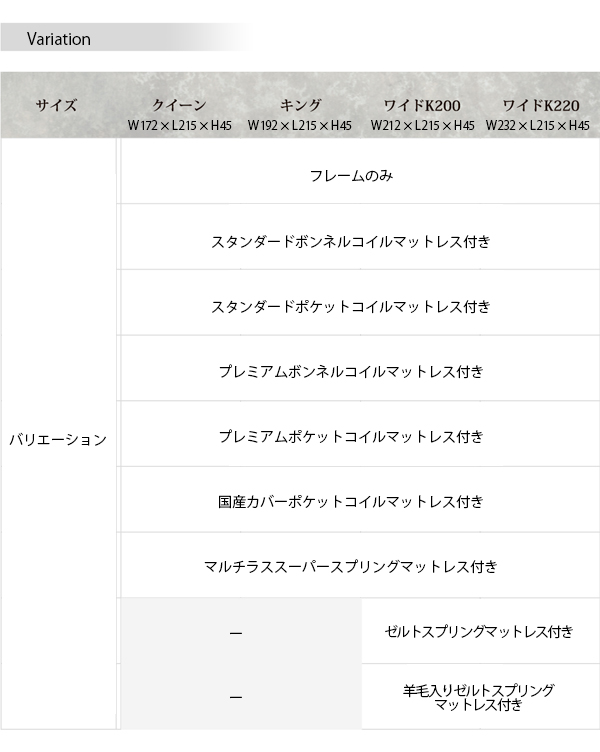The image size is (600, 752).
Task: Choose マルチラススーパースプリングマットレス付き row
Action: tap(360, 565)
